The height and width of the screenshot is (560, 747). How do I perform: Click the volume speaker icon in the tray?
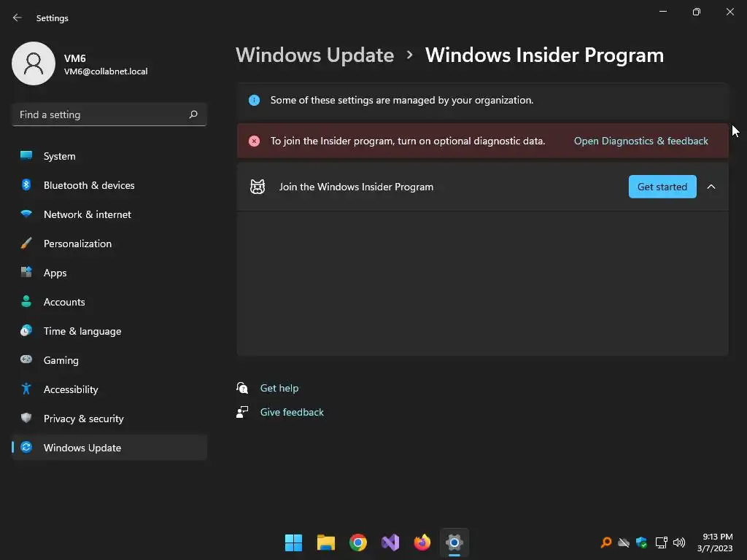coord(679,542)
